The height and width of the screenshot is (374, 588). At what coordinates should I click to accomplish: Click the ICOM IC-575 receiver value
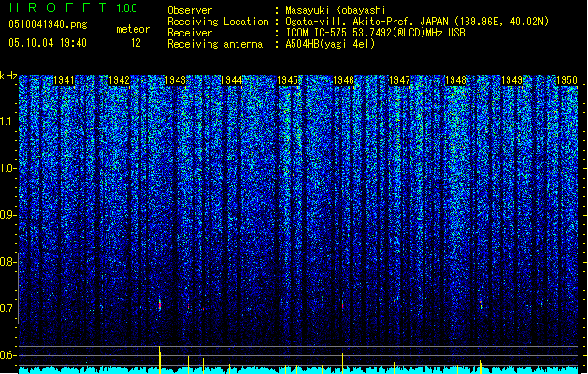click(375, 33)
